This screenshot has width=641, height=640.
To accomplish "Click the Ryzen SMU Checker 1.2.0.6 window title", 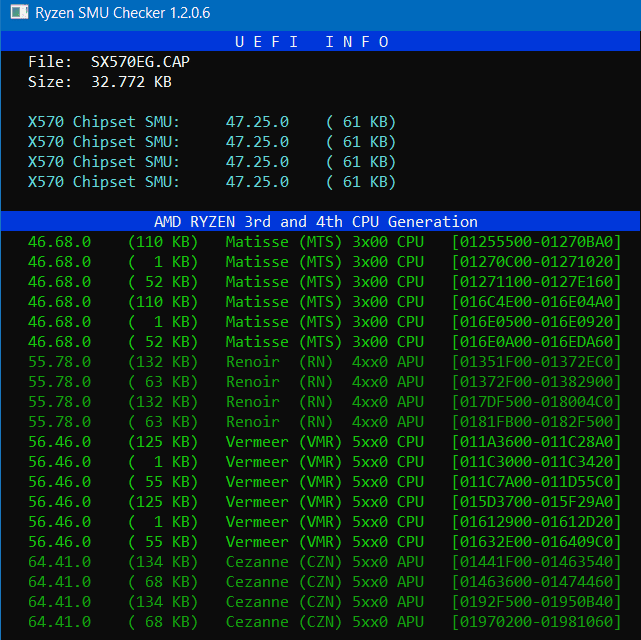I will (123, 13).
